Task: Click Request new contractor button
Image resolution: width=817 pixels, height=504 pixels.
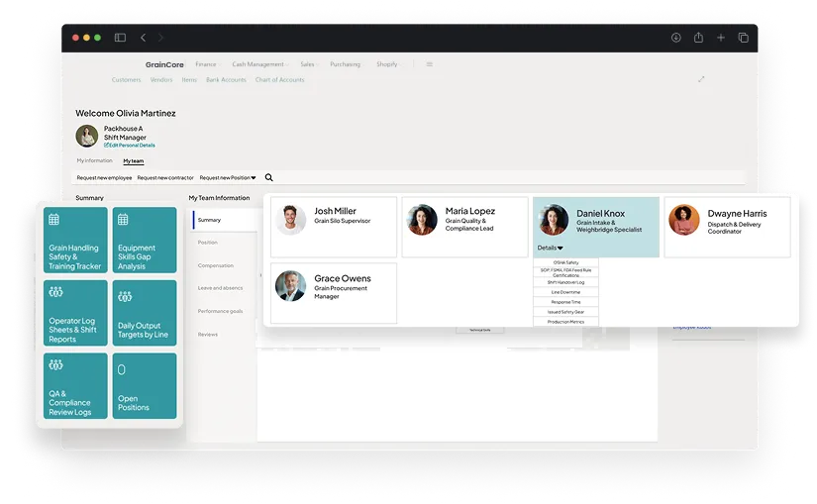Action: [x=165, y=178]
